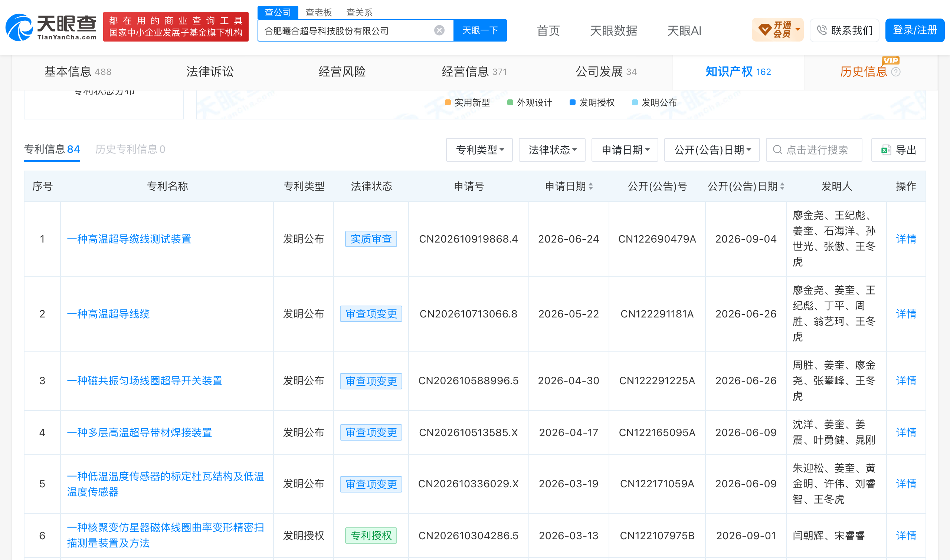Switch to the 经营信息 tab
This screenshot has height=560, width=950.
point(474,72)
